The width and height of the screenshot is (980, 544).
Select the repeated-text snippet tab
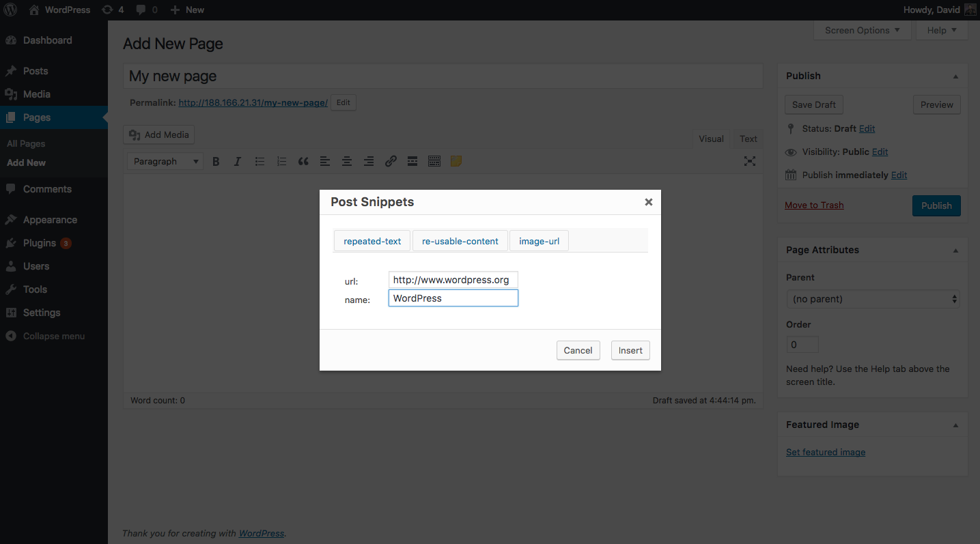[372, 241]
